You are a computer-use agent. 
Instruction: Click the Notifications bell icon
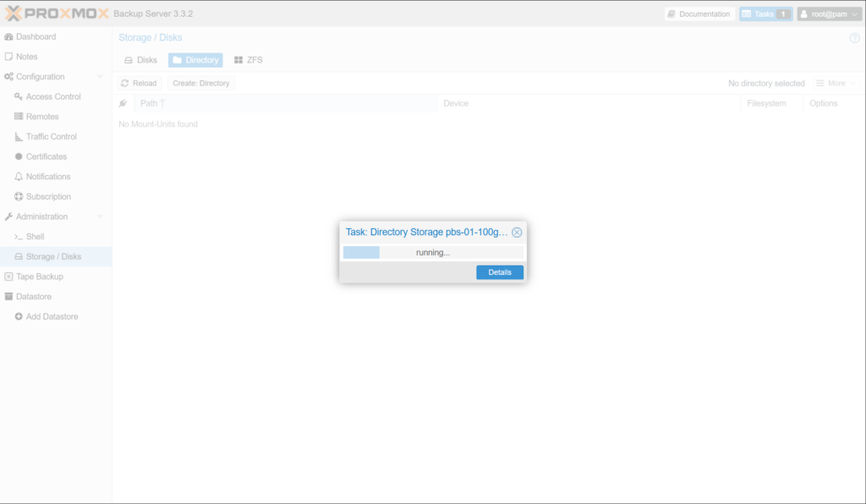(19, 177)
